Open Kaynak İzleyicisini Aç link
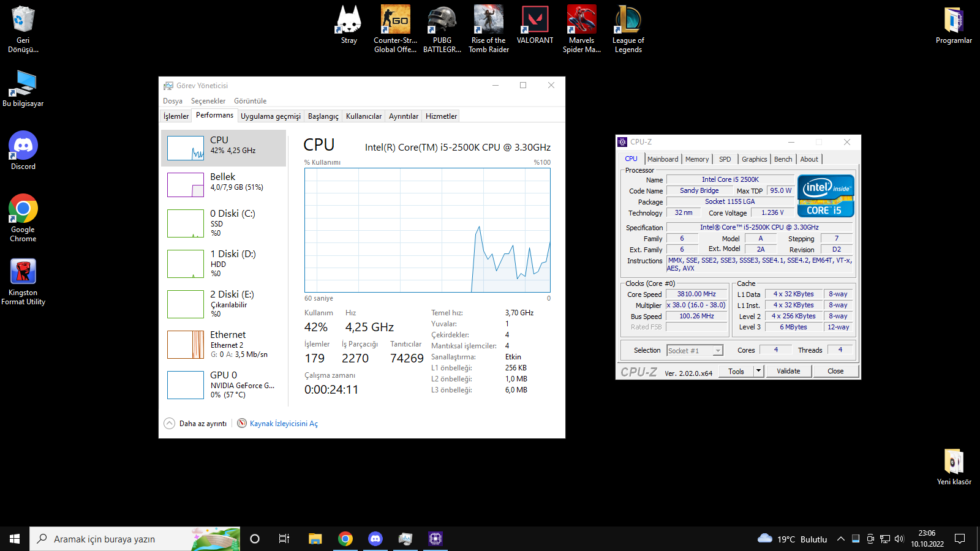 coord(284,424)
